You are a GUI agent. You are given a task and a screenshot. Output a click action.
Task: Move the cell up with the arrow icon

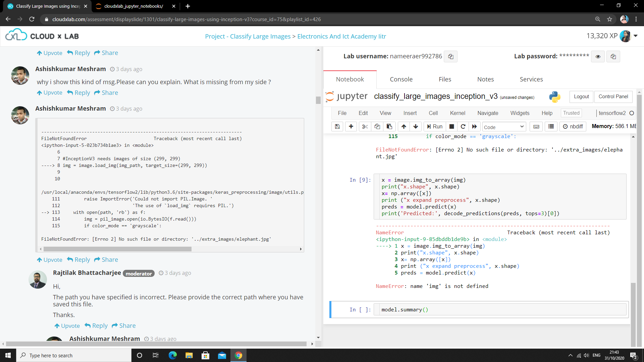coord(404,126)
